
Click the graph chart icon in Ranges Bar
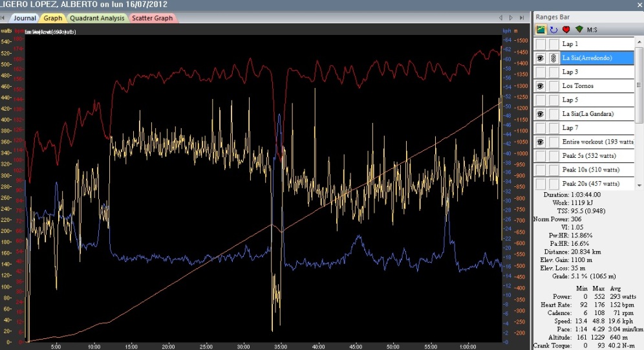[541, 30]
